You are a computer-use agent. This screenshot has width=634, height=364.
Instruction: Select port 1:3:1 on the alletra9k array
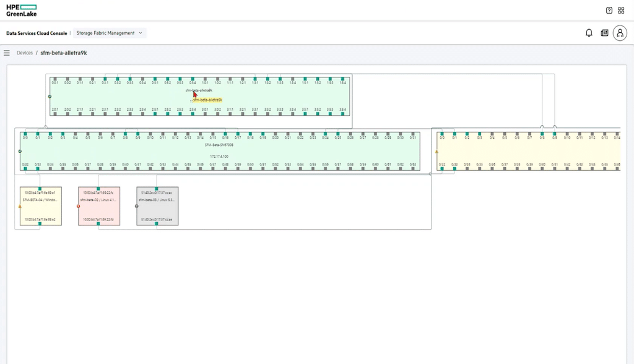pos(255,79)
